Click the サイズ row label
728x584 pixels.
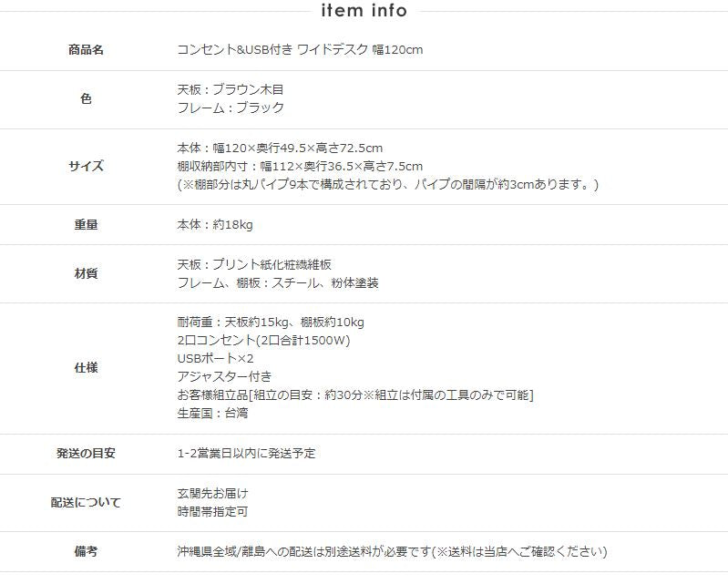tap(86, 167)
